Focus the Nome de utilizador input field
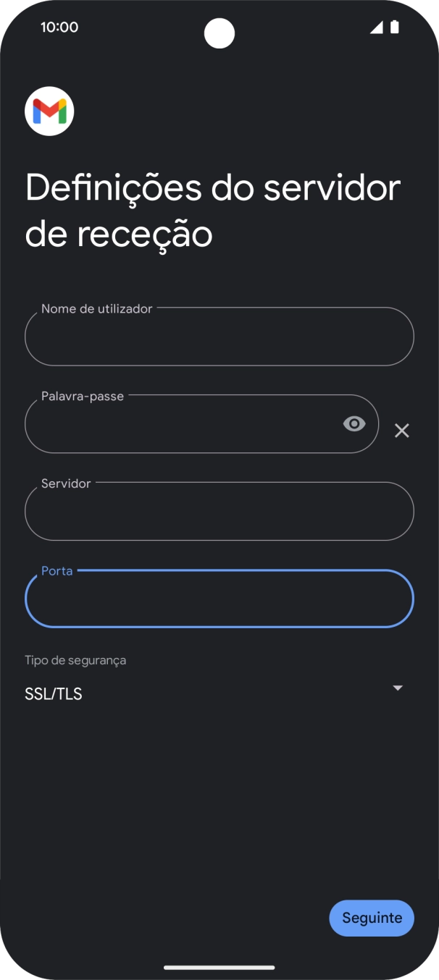The width and height of the screenshot is (439, 980). coord(219,337)
